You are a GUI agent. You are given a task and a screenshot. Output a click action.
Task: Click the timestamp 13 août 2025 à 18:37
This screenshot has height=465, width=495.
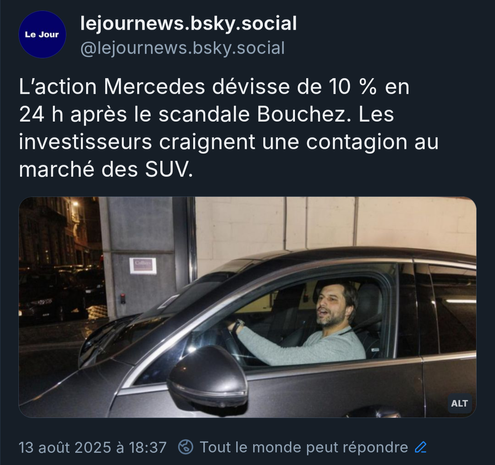pyautogui.click(x=93, y=447)
